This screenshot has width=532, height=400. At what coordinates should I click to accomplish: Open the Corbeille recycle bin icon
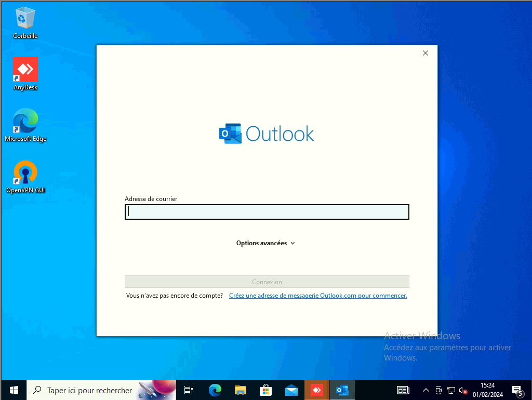tap(25, 23)
